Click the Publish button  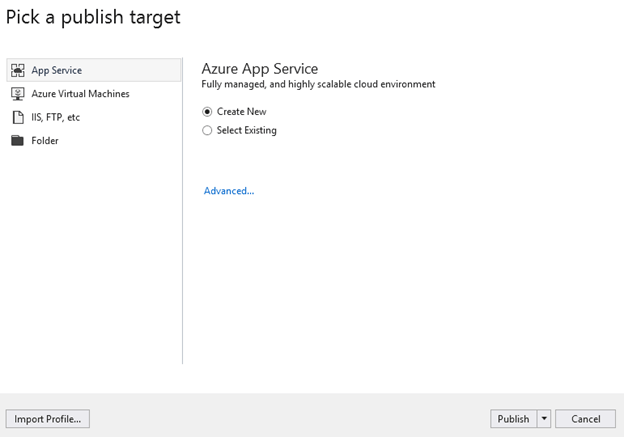(513, 419)
